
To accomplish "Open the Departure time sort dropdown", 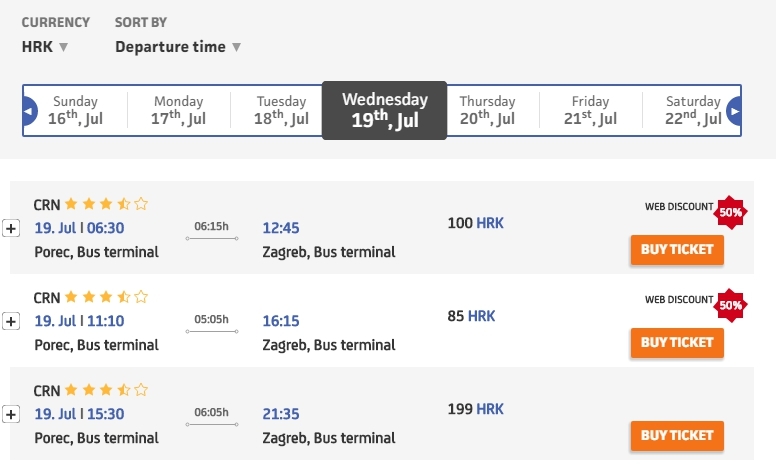I will (178, 47).
